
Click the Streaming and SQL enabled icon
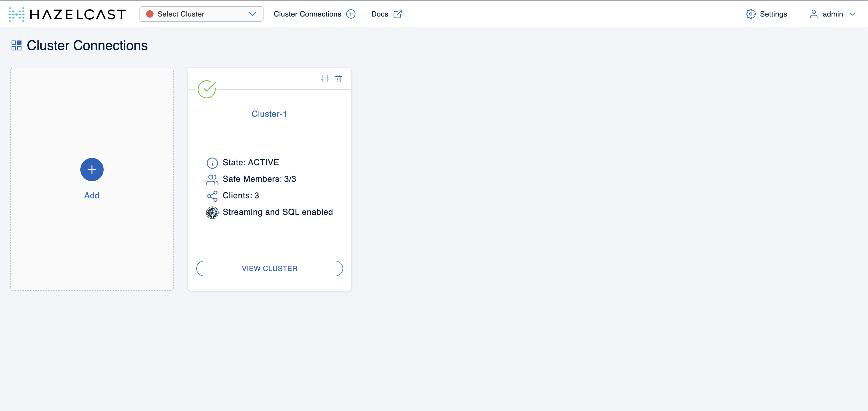pos(212,212)
